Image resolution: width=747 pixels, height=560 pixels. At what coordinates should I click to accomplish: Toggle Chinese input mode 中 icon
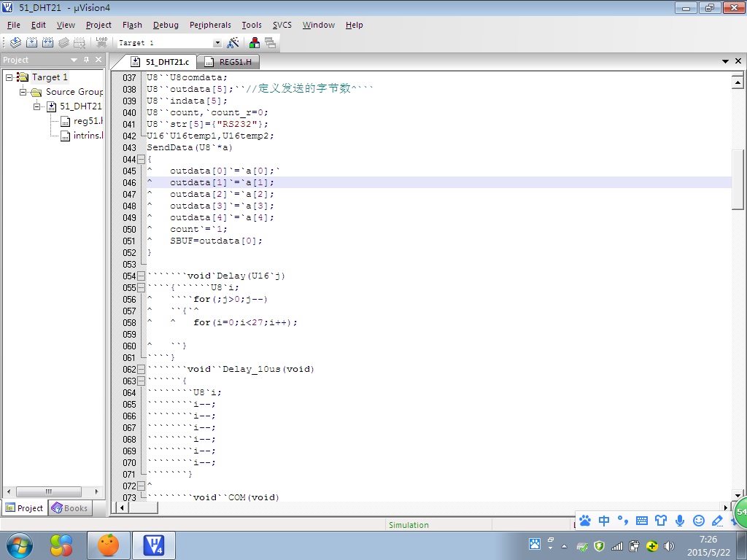coord(603,521)
